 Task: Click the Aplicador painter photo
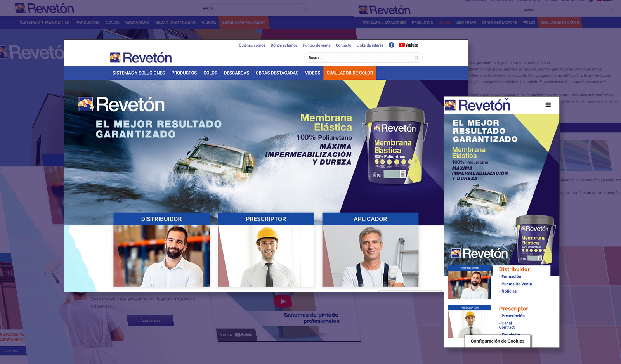(x=370, y=256)
